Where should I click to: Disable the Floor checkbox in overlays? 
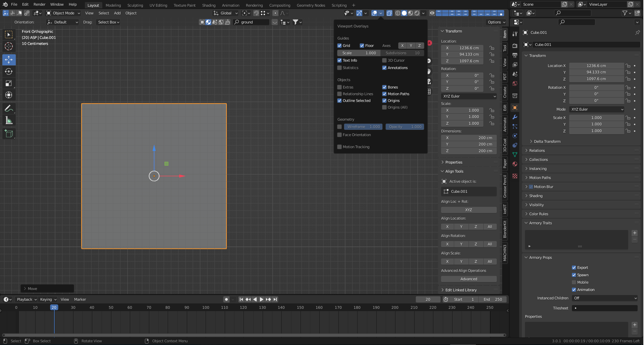point(362,46)
